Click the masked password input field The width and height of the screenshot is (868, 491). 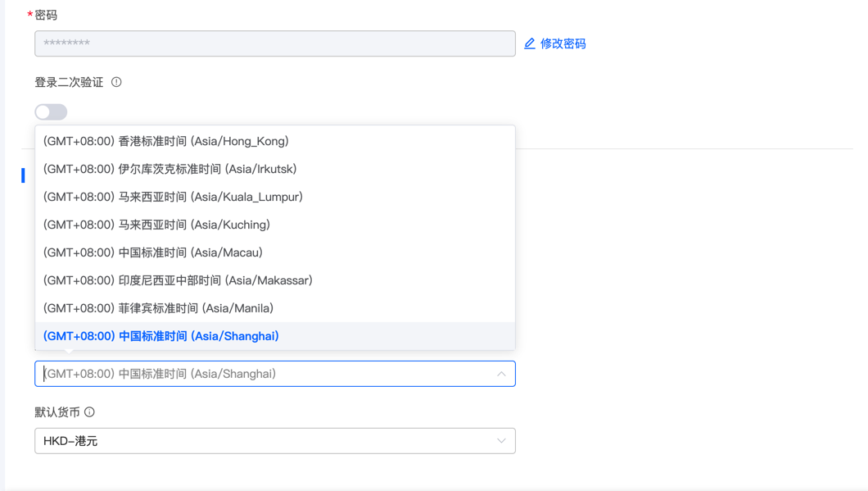[x=274, y=43]
